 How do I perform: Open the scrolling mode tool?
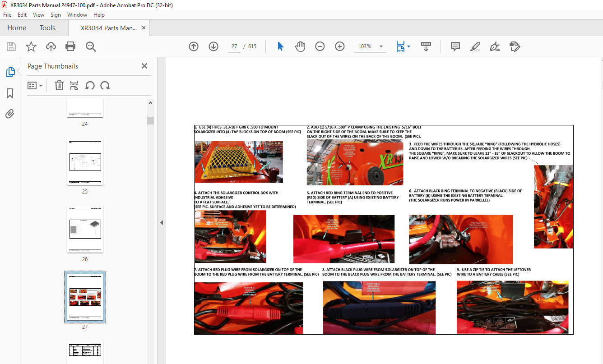pos(426,46)
